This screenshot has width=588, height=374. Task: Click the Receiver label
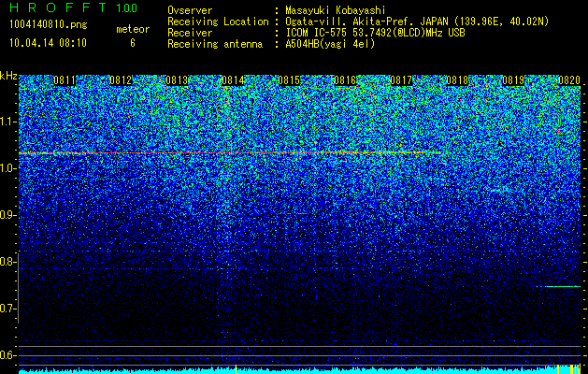(x=190, y=33)
